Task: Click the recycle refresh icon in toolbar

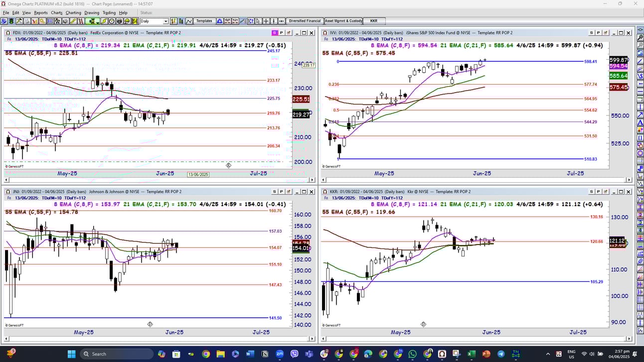Action: click(220, 21)
